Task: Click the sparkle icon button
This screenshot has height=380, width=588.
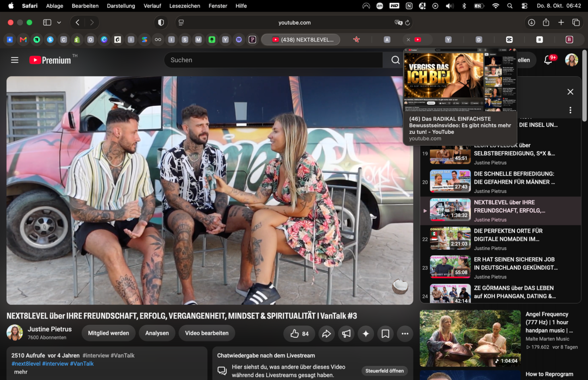Action: pyautogui.click(x=366, y=333)
